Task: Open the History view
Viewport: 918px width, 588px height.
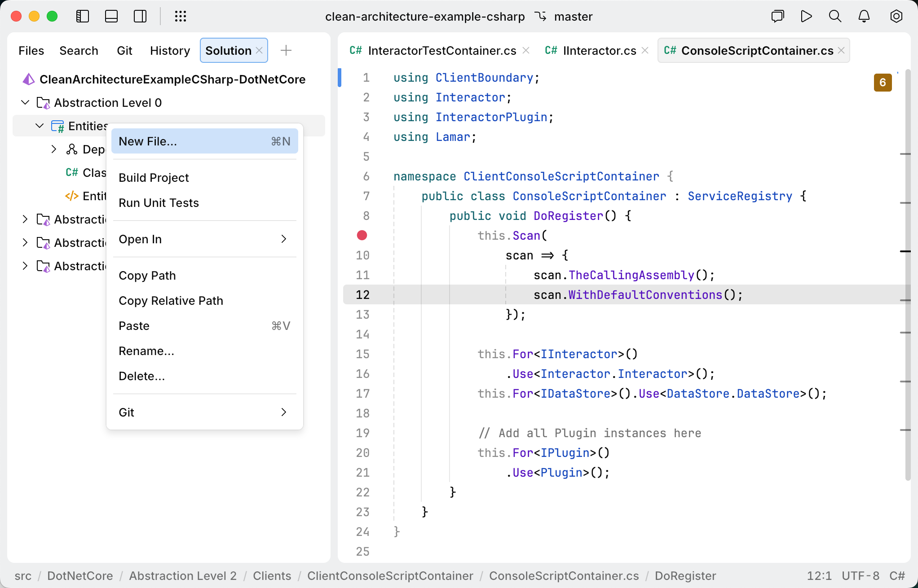Action: click(170, 50)
